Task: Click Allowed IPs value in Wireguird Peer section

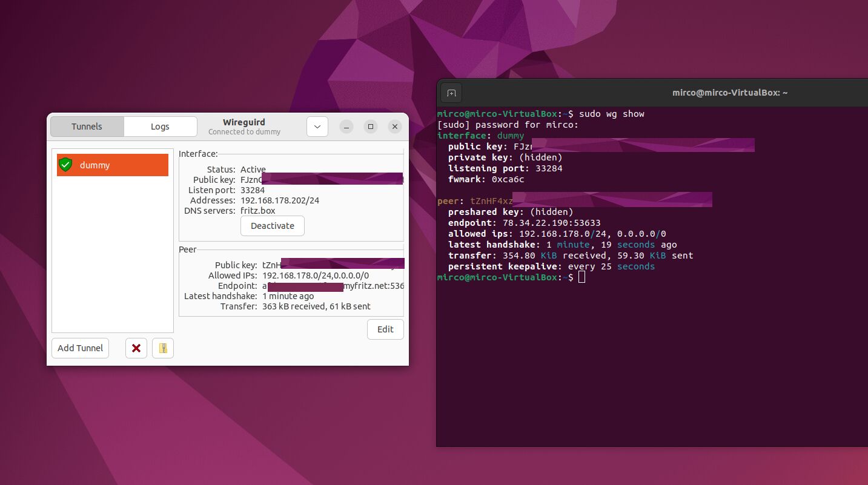Action: [x=316, y=275]
